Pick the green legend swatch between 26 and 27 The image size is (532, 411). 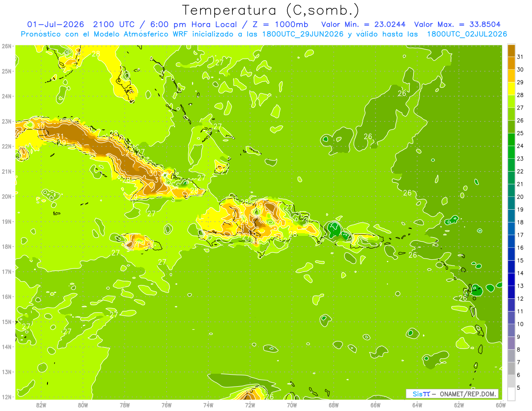click(511, 114)
